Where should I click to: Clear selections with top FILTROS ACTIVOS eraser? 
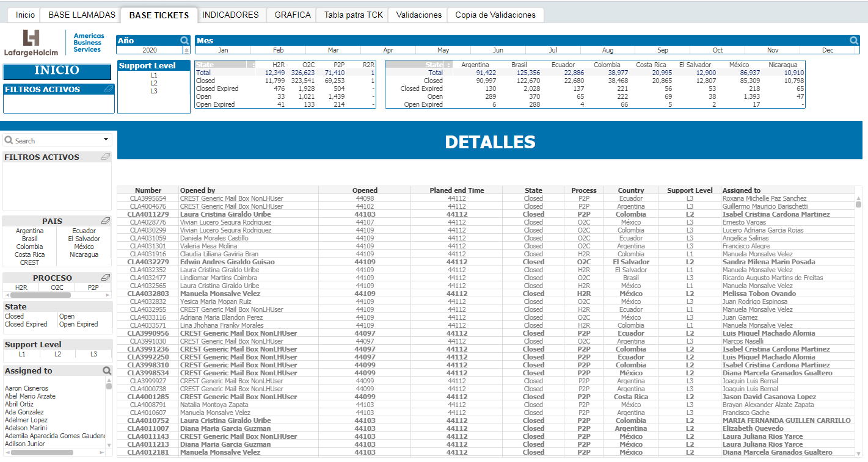108,89
